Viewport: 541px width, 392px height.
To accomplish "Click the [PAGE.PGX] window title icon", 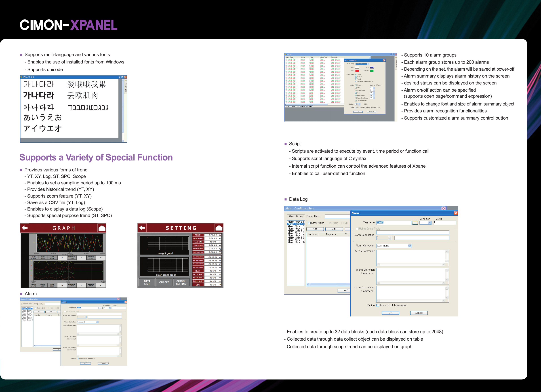I will [21, 77].
